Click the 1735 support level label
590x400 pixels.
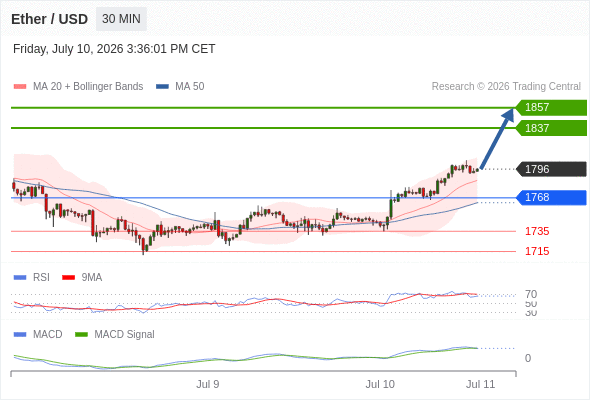point(537,231)
